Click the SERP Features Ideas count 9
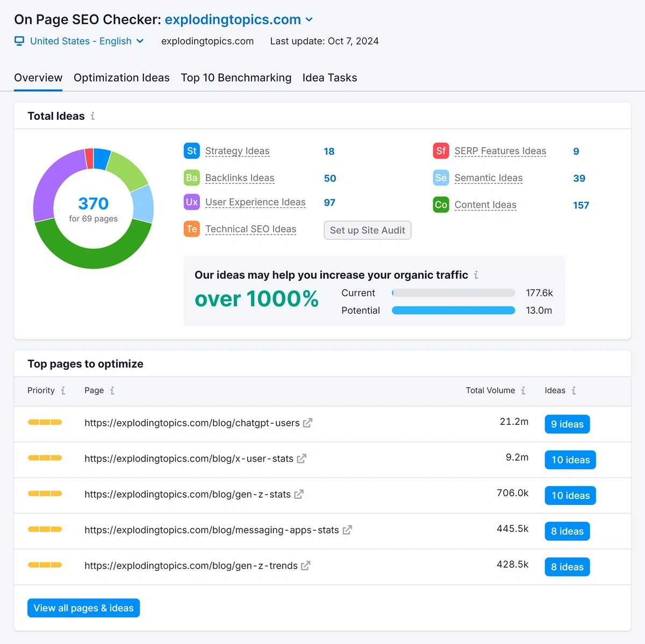The image size is (645, 644). pyautogui.click(x=576, y=151)
